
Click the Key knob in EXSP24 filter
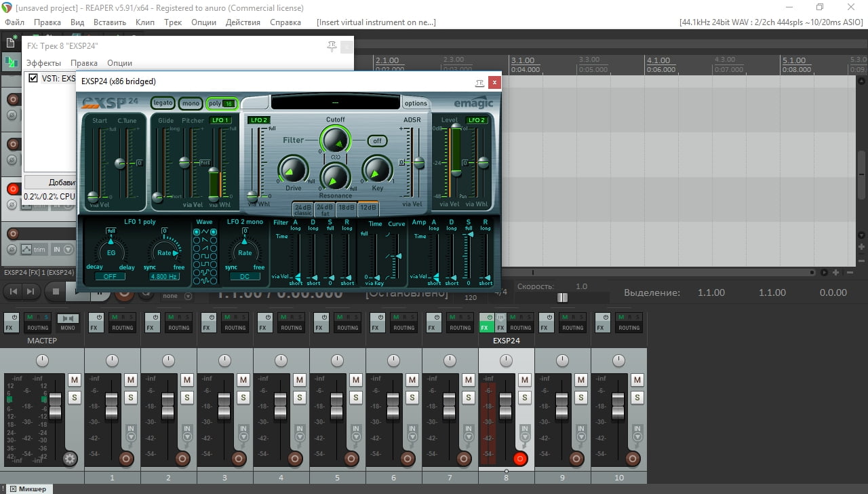pyautogui.click(x=377, y=170)
